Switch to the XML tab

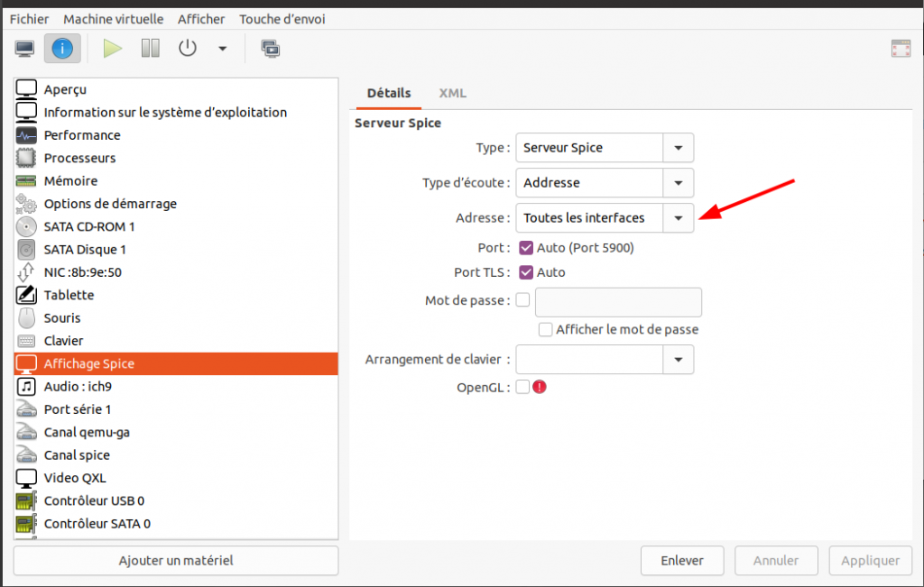[453, 93]
